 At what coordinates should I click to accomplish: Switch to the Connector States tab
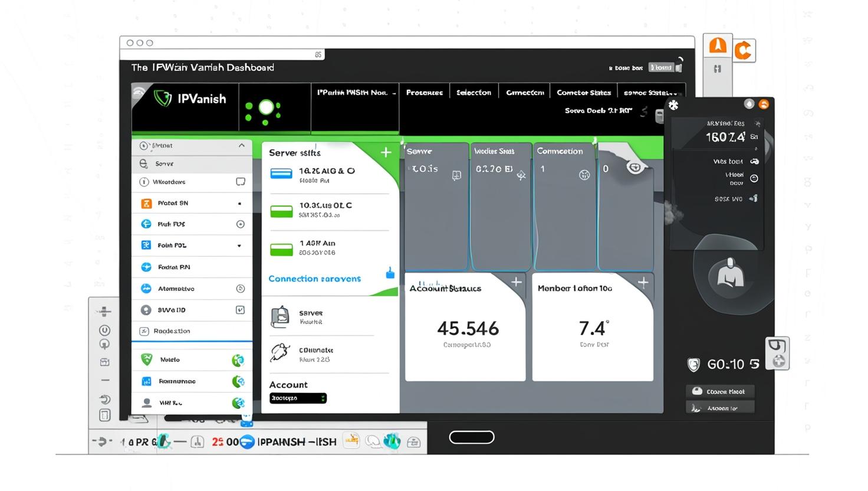(x=584, y=93)
